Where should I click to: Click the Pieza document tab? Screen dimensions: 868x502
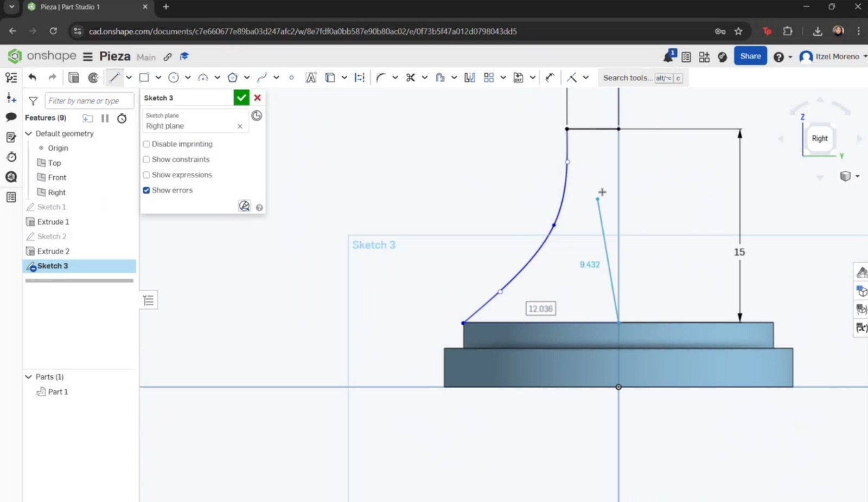pyautogui.click(x=76, y=7)
